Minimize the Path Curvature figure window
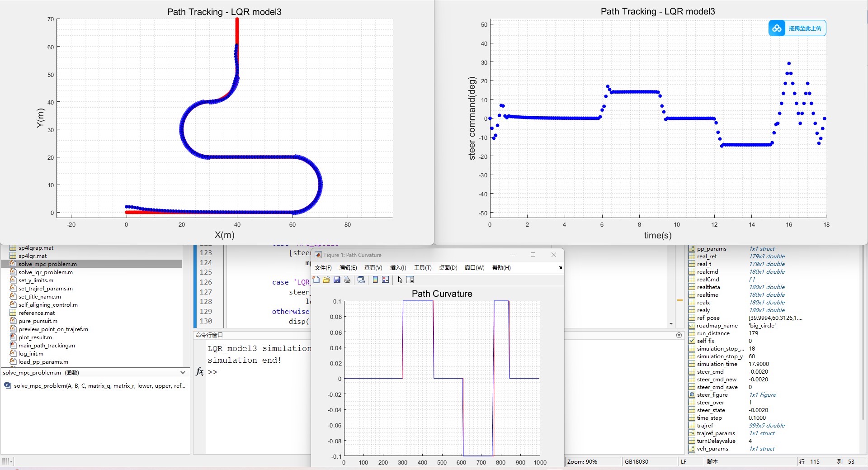 pos(513,255)
